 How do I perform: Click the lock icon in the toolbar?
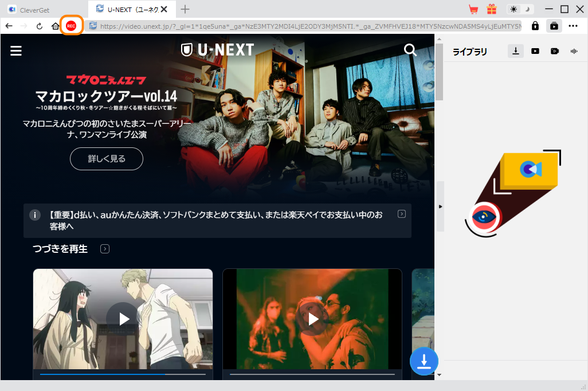(535, 26)
